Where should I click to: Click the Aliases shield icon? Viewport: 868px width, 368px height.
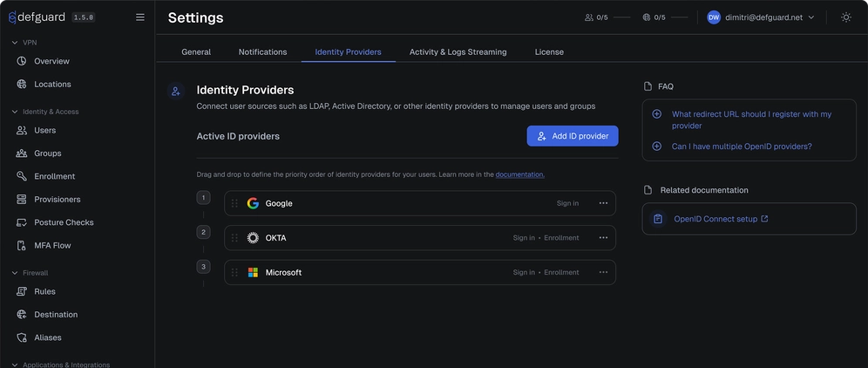(x=22, y=337)
